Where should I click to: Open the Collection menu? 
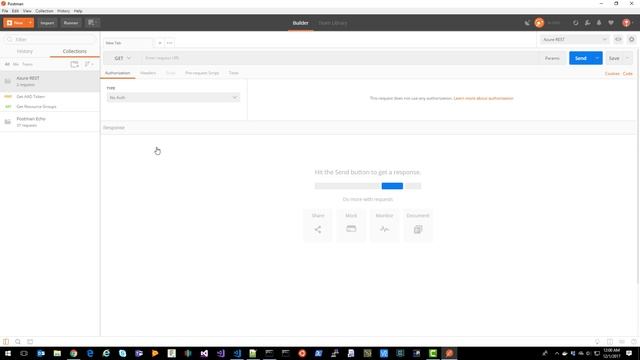pyautogui.click(x=44, y=11)
